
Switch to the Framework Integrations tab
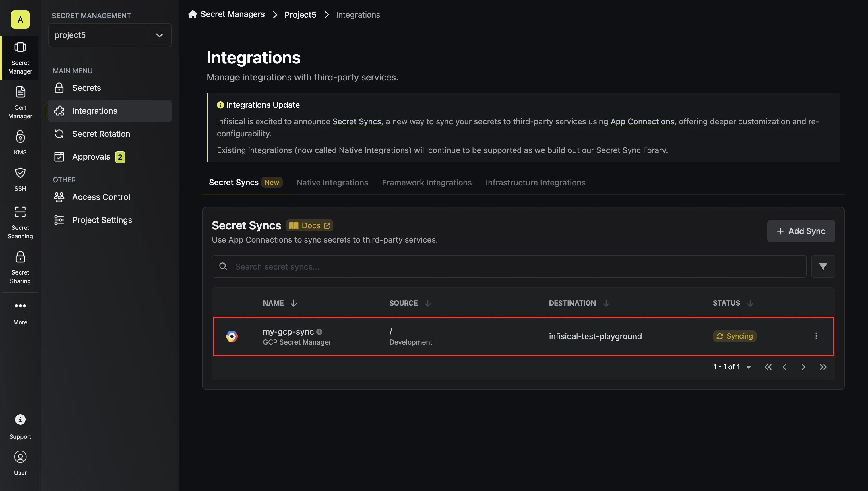coord(427,182)
